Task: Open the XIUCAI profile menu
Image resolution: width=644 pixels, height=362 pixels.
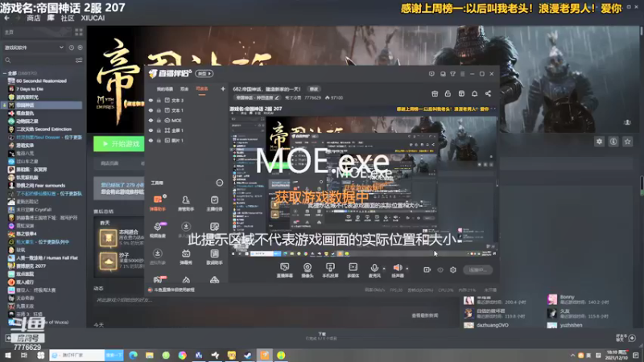Action: coord(93,18)
